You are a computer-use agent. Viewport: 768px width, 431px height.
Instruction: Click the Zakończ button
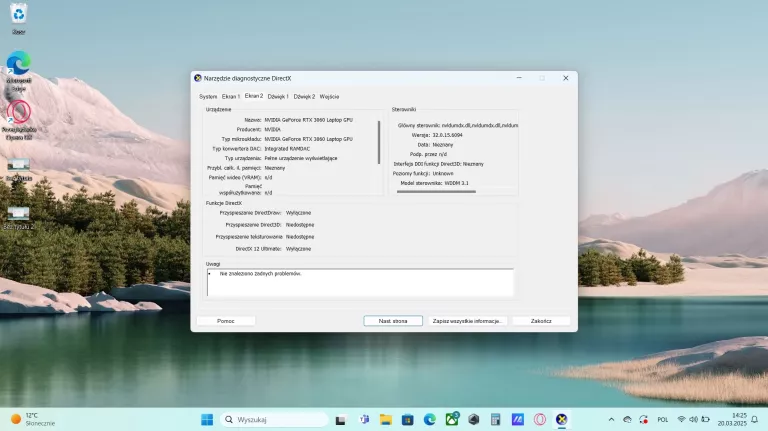pyautogui.click(x=541, y=321)
